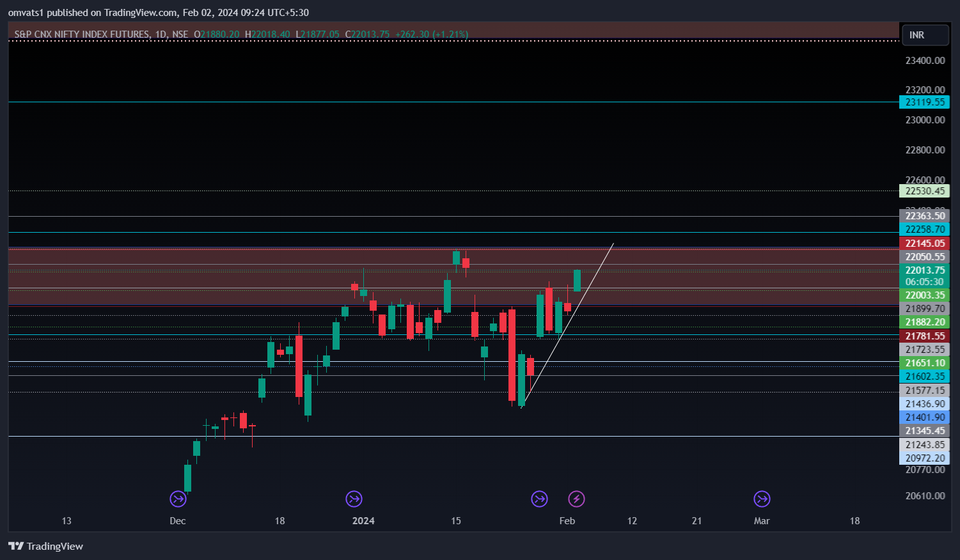Screen dimensions: 960x560
Task: Select the 23119.55 price label
Action: coord(924,102)
